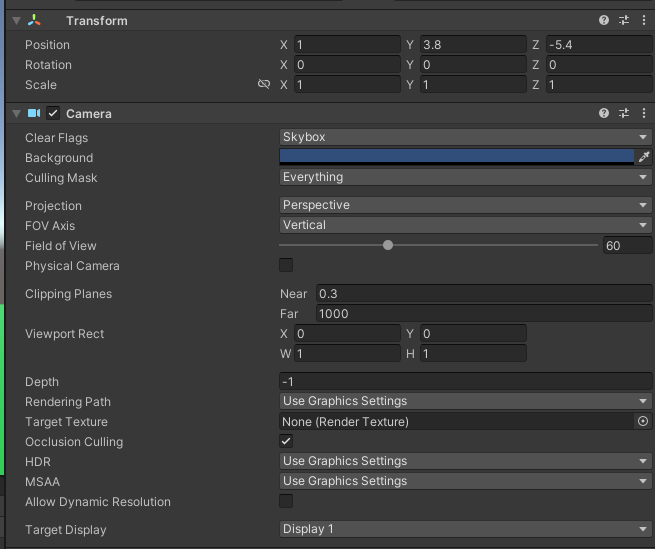Click Scale Z field
This screenshot has height=549, width=655.
(599, 84)
